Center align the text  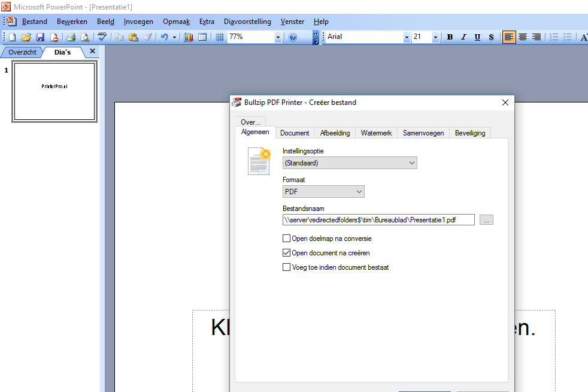(523, 37)
